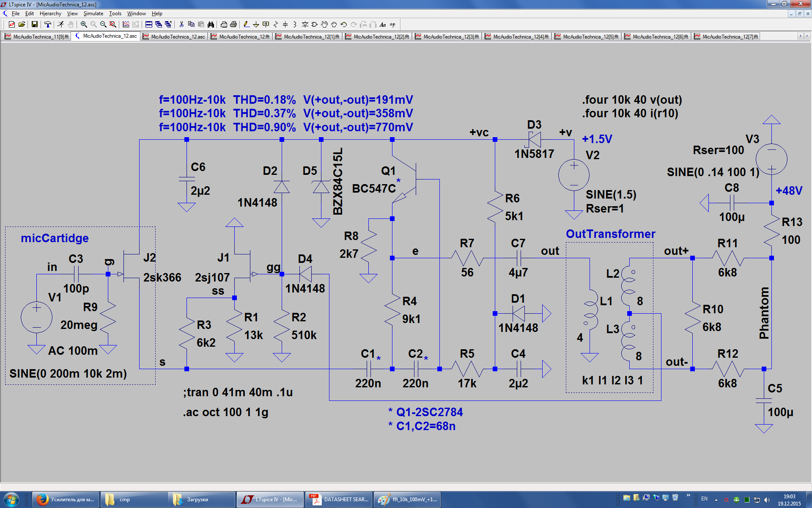Click the .ac oct 100 directive text

pos(225,412)
